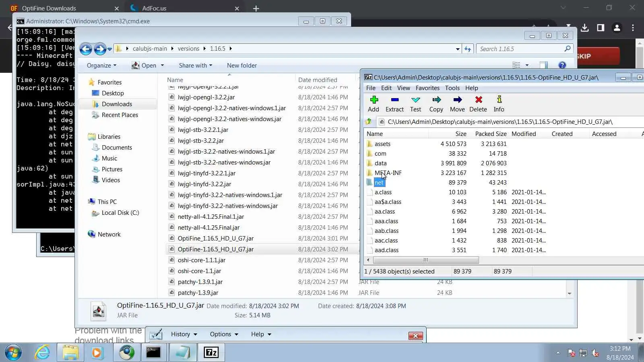Open the View menu in 7-Zip

[x=404, y=88]
